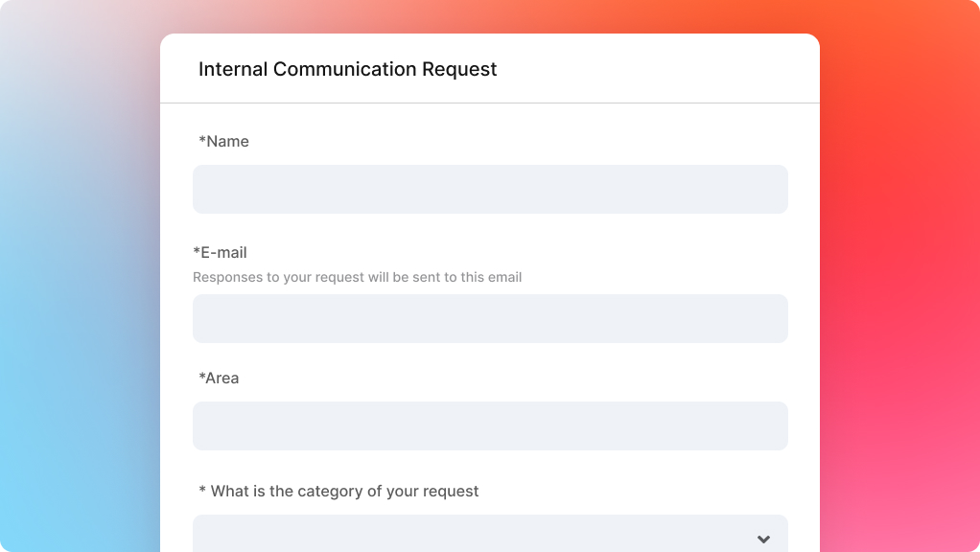Click the "What is the category" label
Screen dimensions: 980x552
pos(338,491)
